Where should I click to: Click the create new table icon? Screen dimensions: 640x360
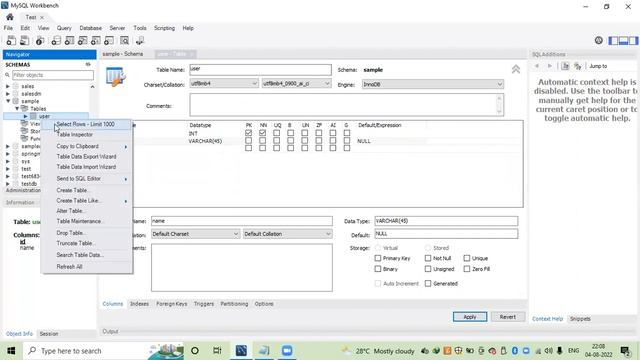click(x=69, y=40)
